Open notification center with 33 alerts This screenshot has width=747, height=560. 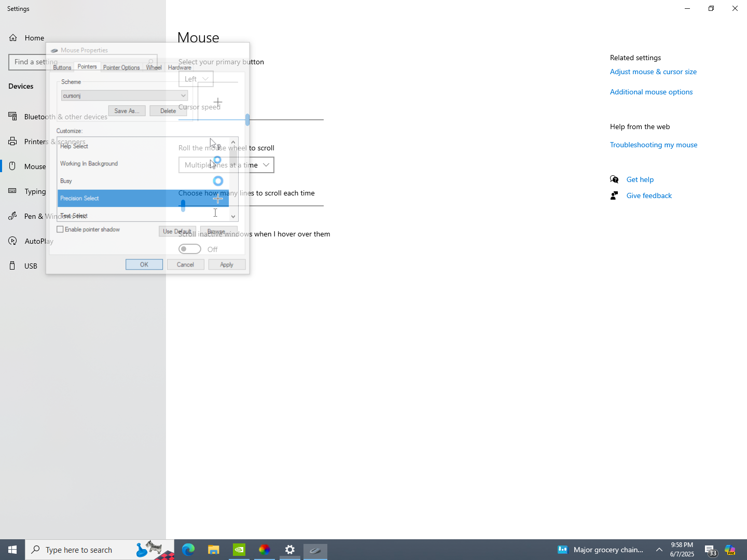click(710, 550)
